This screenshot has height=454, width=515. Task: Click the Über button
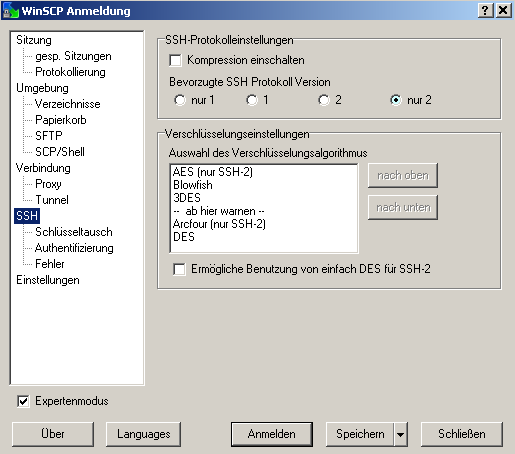[x=53, y=434]
